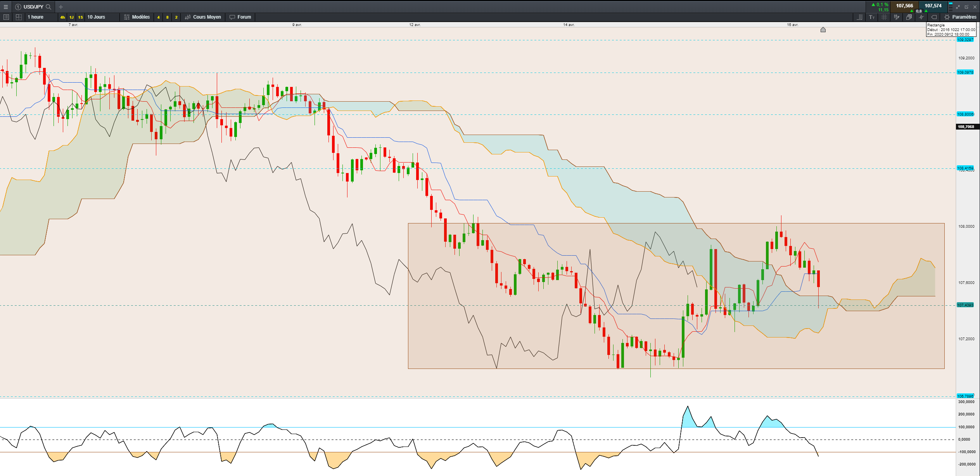This screenshot has width=980, height=476.
Task: Add a new chart tab
Action: [x=61, y=7]
